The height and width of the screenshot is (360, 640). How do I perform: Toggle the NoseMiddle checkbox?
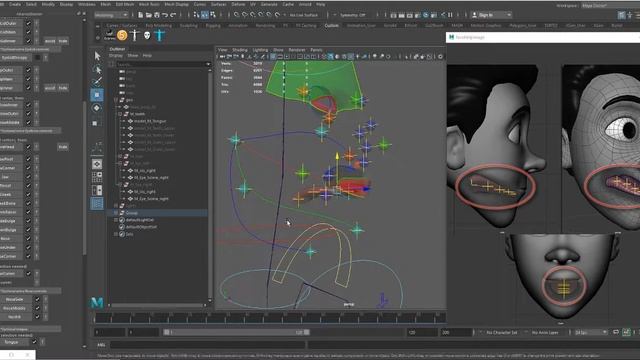point(37,308)
